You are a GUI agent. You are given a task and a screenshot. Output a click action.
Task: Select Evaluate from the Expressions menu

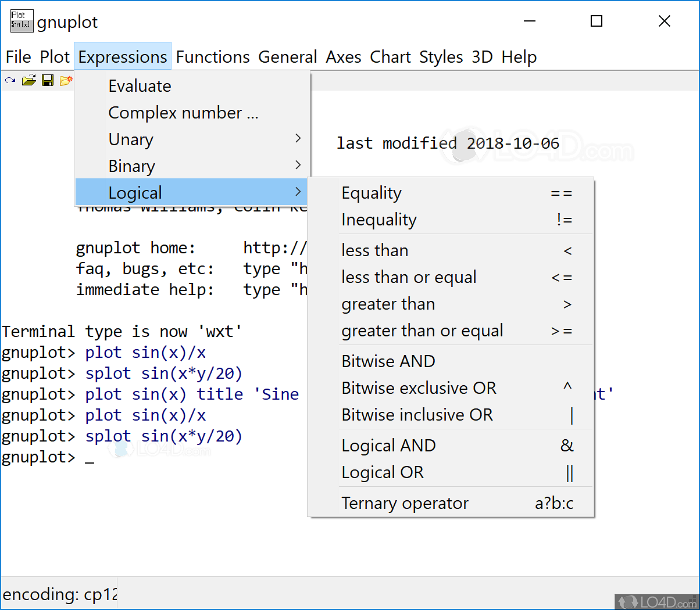(x=140, y=86)
